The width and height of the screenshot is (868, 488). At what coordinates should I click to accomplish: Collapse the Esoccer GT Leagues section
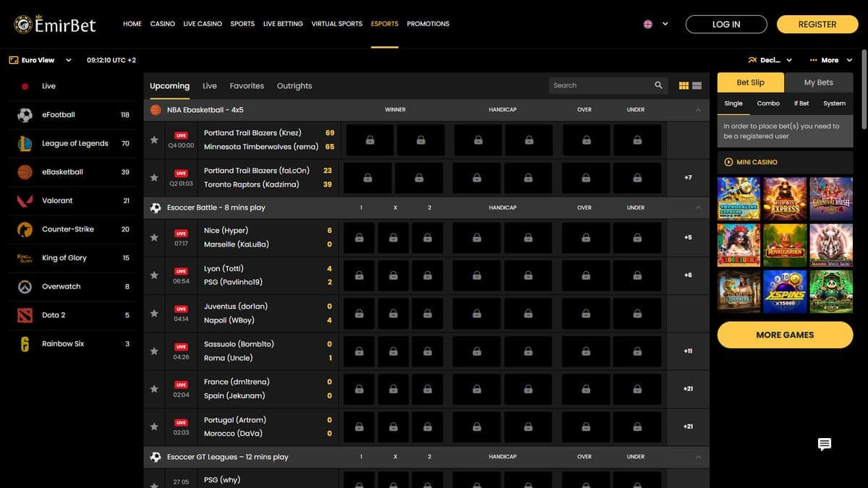(x=698, y=457)
